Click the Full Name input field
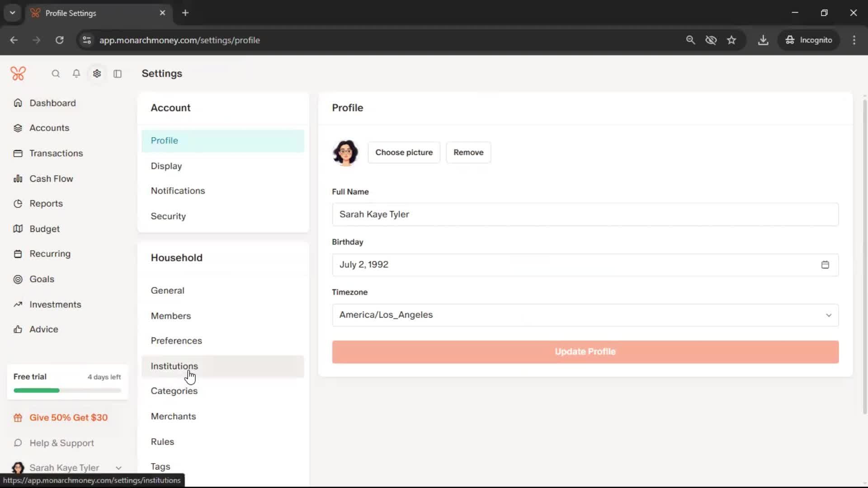Image resolution: width=868 pixels, height=488 pixels. point(585,214)
